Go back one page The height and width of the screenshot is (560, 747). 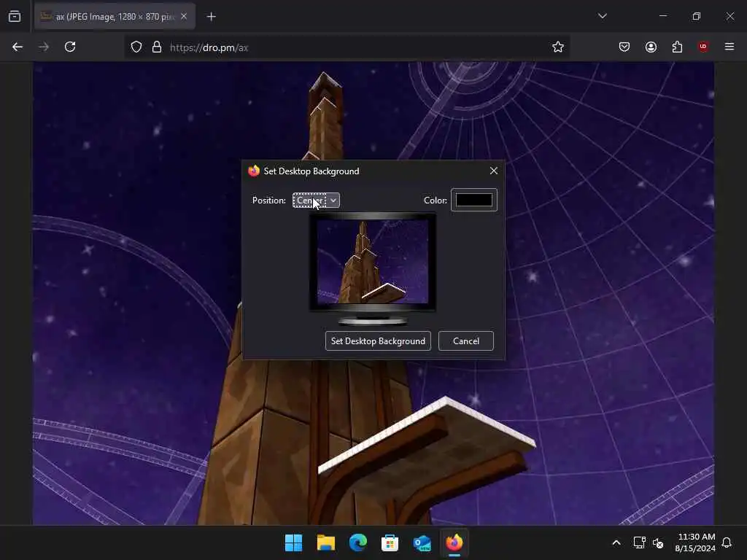[18, 47]
